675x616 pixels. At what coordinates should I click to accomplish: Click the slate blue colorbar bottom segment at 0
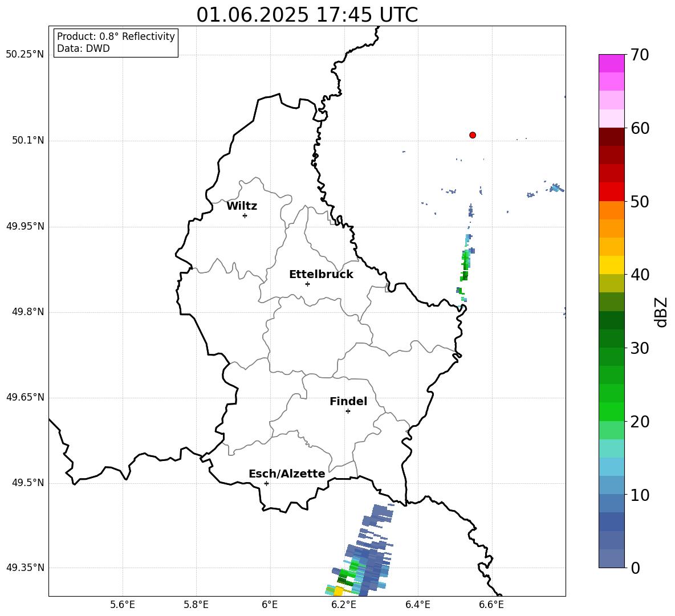pyautogui.click(x=611, y=558)
